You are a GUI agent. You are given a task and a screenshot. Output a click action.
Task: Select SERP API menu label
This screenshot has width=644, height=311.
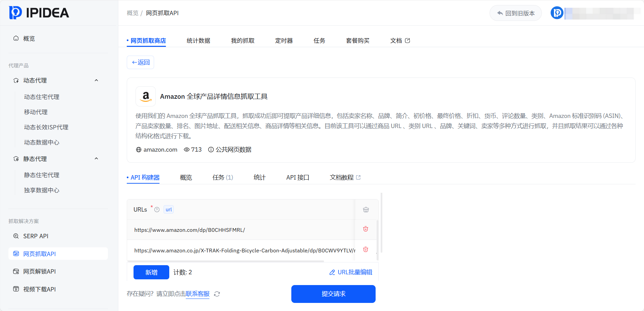click(x=36, y=236)
